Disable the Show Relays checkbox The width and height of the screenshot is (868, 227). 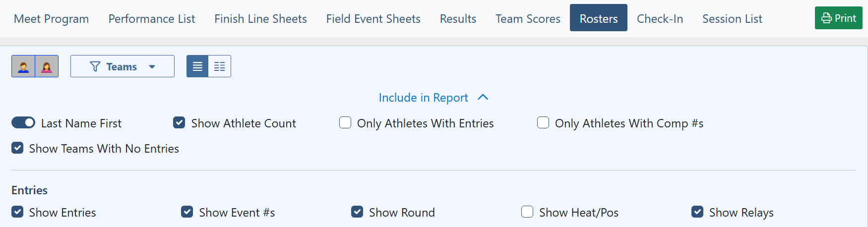point(697,212)
